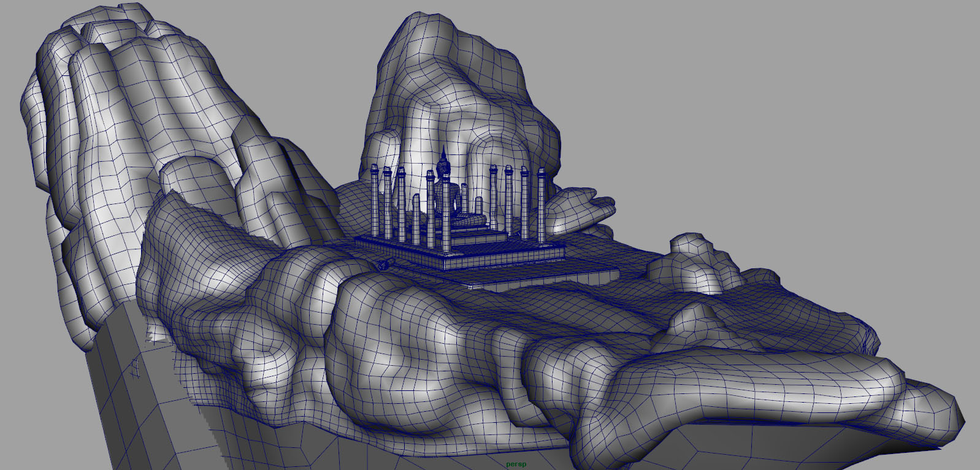
Task: Pick the rightmost temple pillar
Action: [541, 205]
